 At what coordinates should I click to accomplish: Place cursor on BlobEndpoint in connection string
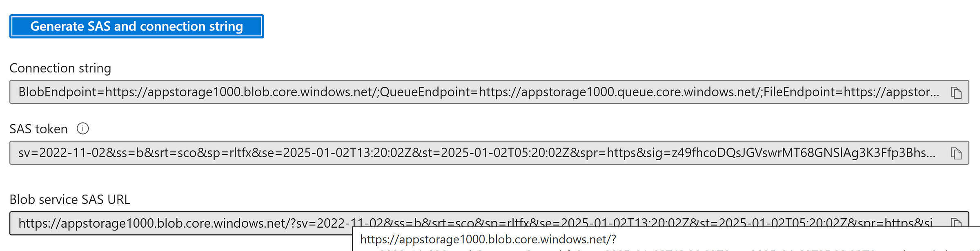click(x=58, y=92)
